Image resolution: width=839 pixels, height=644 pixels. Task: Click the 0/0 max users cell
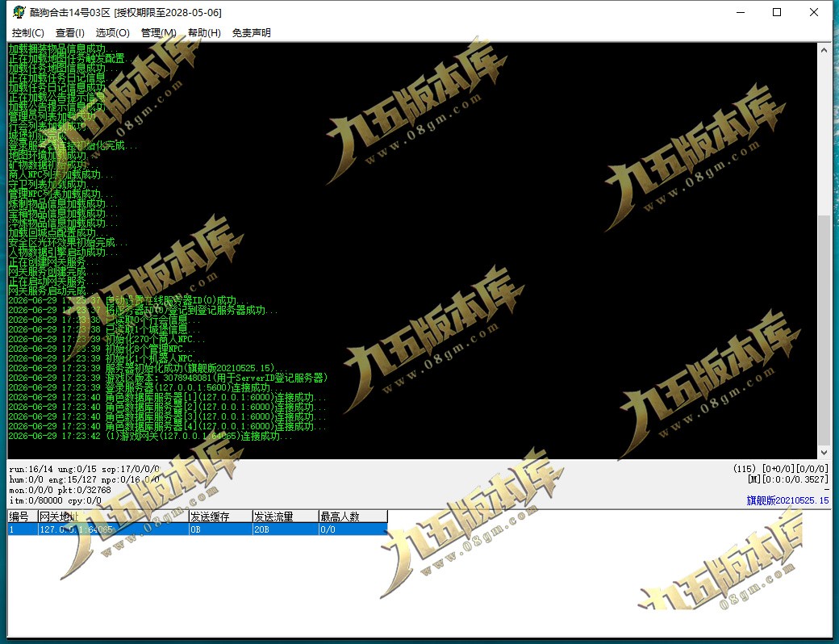[x=353, y=529]
